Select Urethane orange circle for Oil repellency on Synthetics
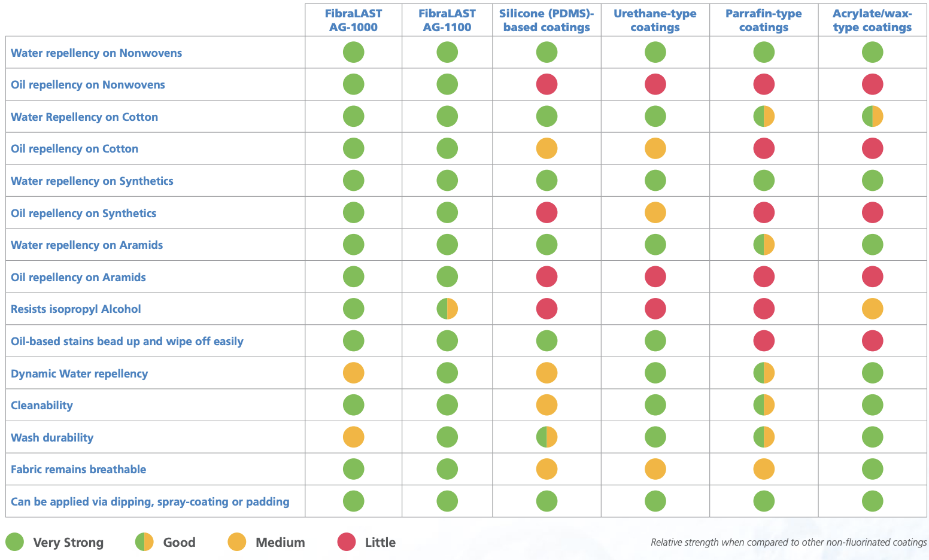Screen dimensions: 929x560 point(655,213)
